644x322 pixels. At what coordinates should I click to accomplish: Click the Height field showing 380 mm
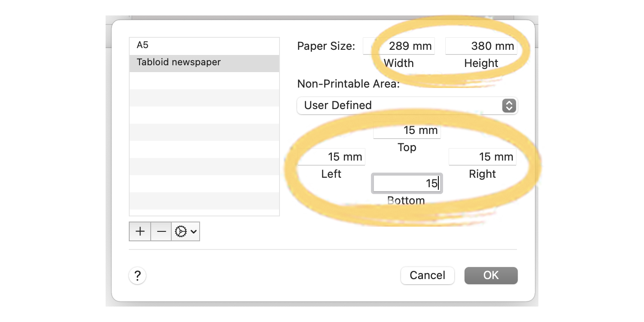(x=481, y=46)
